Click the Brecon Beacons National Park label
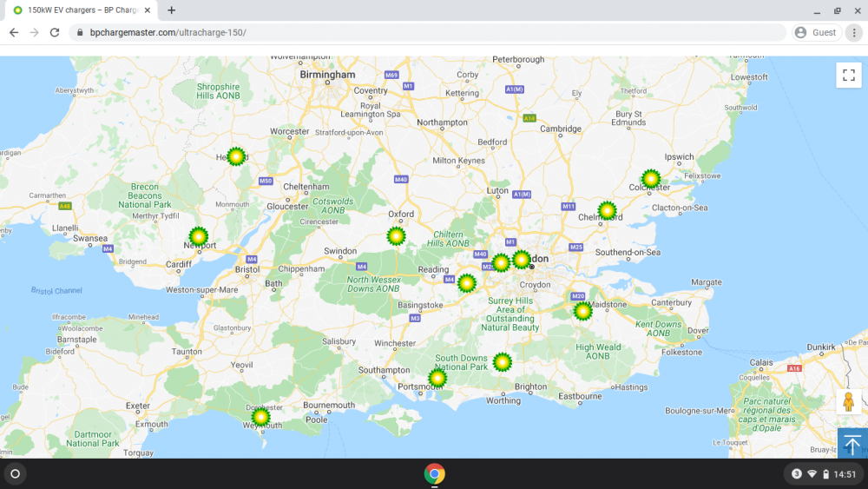This screenshot has height=489, width=868. tap(144, 195)
